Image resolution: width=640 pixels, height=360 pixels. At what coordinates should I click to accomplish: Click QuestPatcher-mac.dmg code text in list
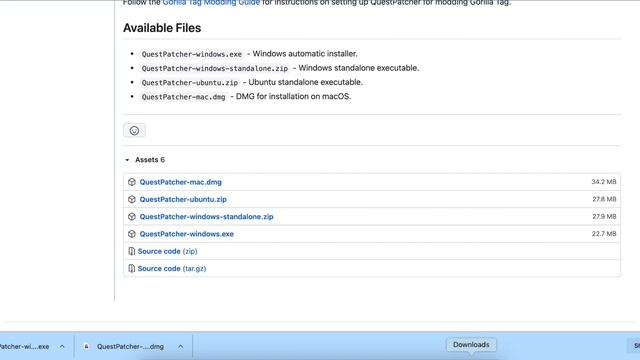183,97
